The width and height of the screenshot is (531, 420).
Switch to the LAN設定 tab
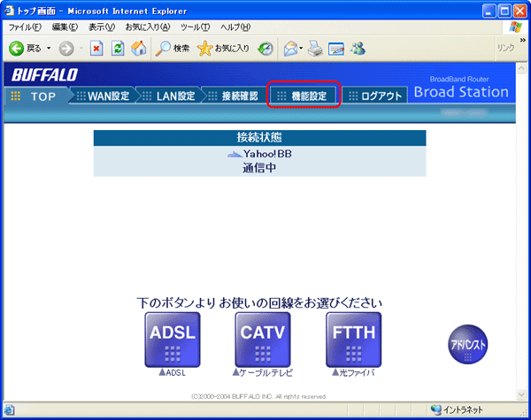click(x=169, y=96)
